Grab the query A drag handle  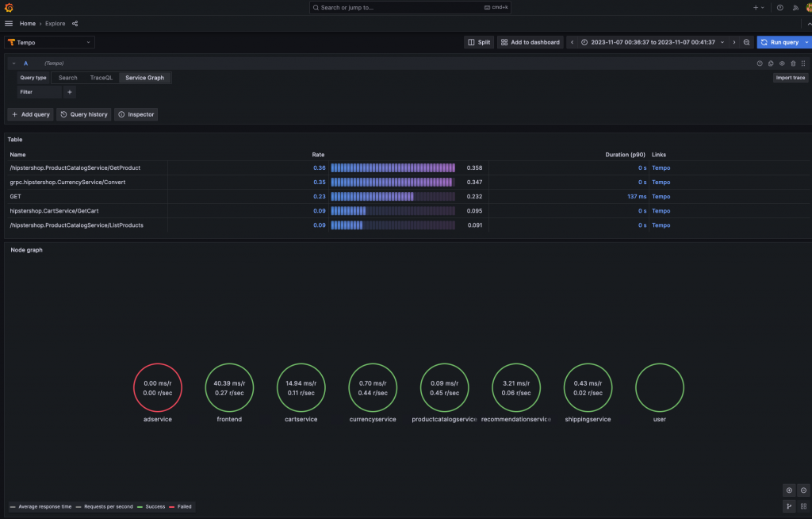[803, 63]
